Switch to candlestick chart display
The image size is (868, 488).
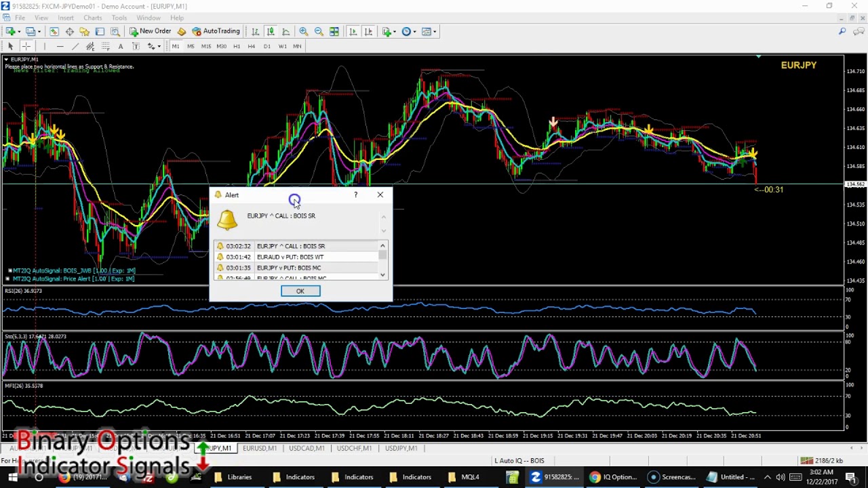271,31
